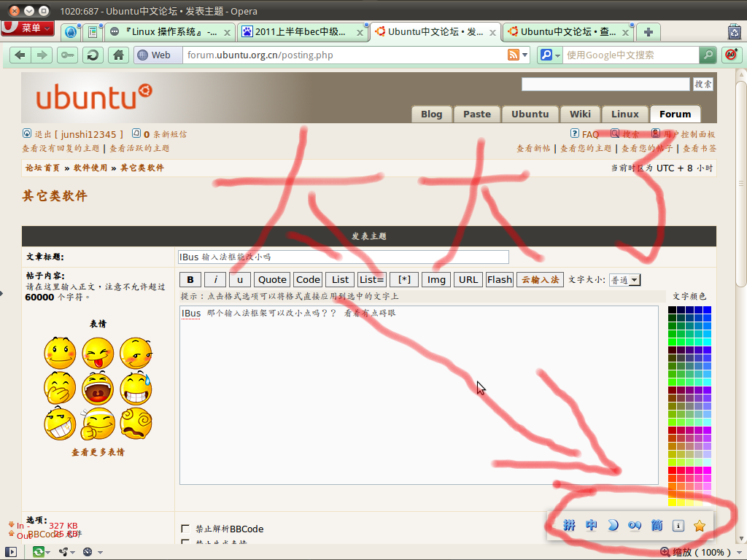Open 用户控制面板 link
The image size is (747, 560).
[x=689, y=134]
